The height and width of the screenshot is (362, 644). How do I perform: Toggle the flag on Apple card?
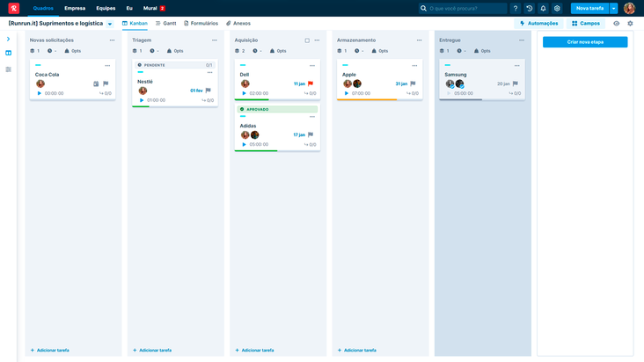coord(413,83)
